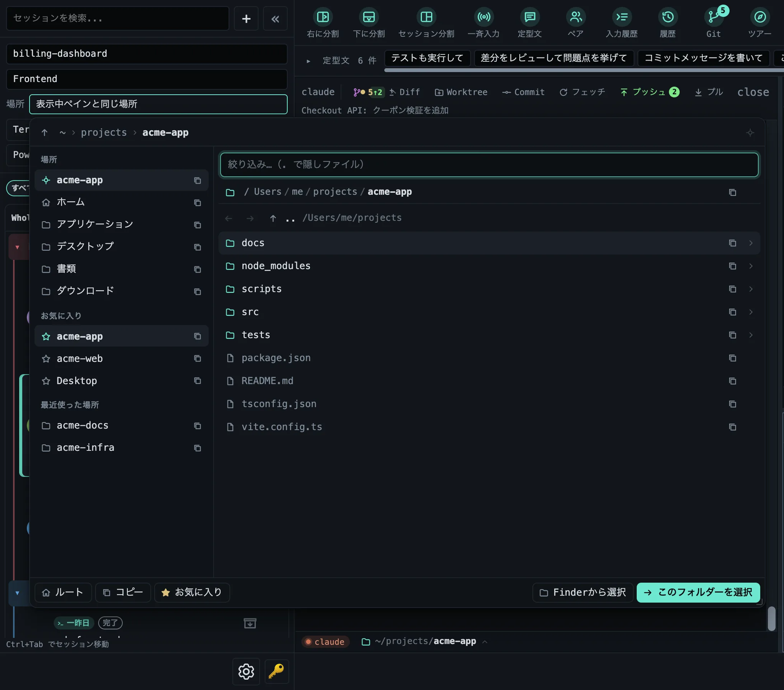The width and height of the screenshot is (784, 690).
Task: Open the pair (ペア) icon
Action: (576, 17)
